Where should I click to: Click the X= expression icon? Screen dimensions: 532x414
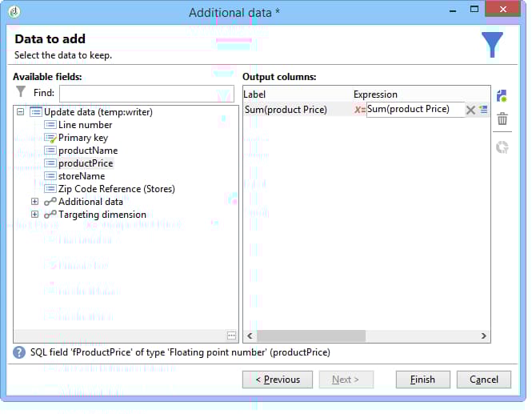(360, 110)
